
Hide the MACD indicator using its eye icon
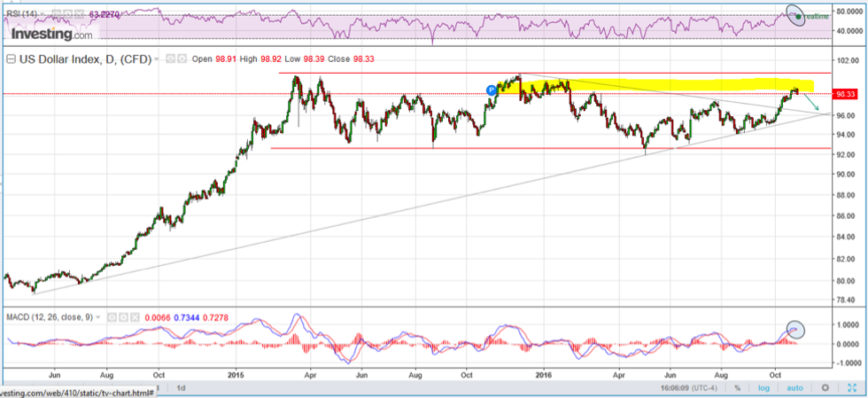(x=112, y=316)
